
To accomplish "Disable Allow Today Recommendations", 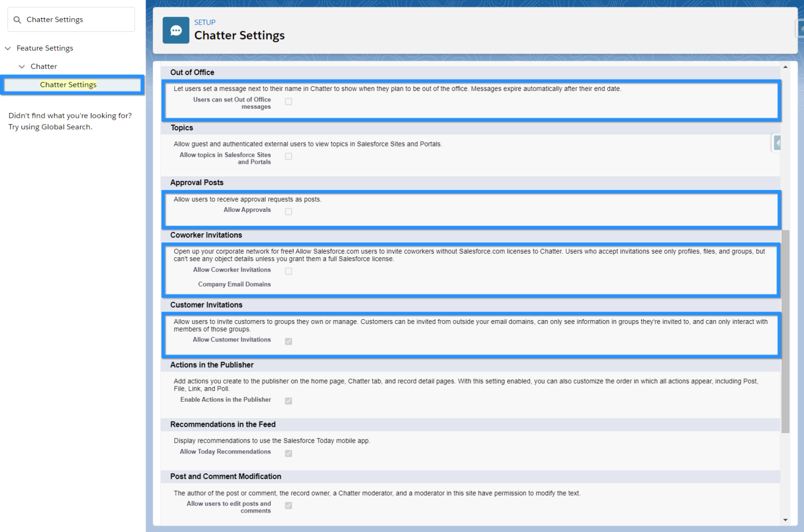I will coord(288,453).
